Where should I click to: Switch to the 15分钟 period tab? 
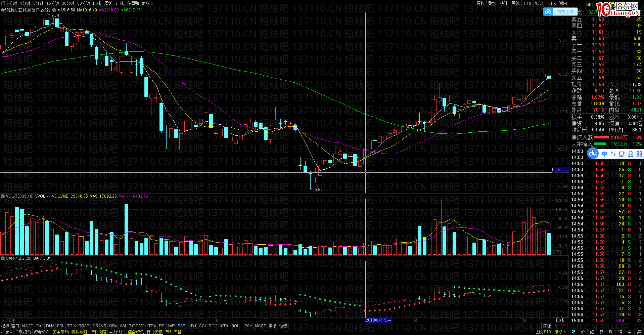click(x=53, y=3)
